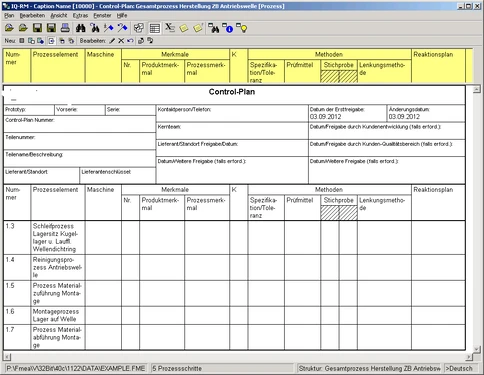Click the X formula icon

[170, 28]
